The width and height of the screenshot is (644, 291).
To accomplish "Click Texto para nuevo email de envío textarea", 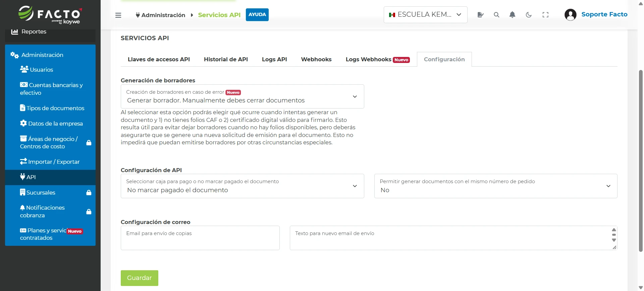I will pos(453,238).
